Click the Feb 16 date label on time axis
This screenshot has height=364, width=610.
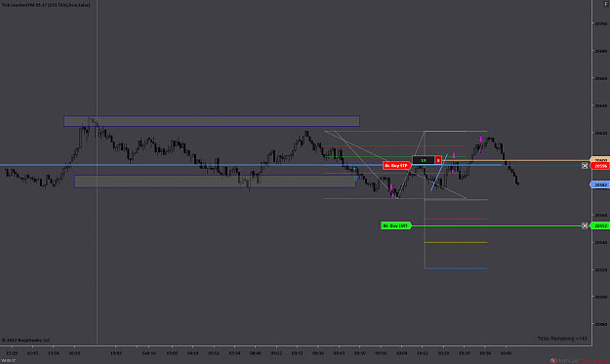tap(149, 353)
